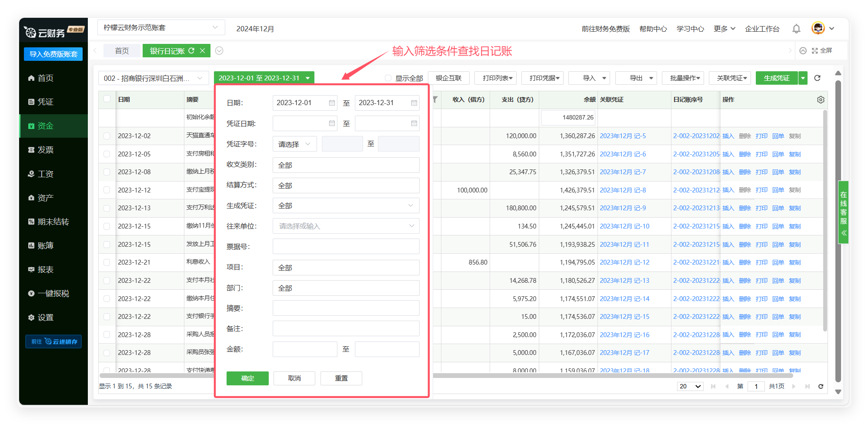868x424 pixels.
Task: Click the user avatar icon
Action: click(818, 28)
